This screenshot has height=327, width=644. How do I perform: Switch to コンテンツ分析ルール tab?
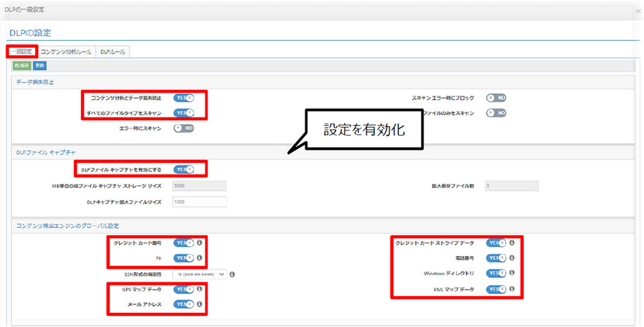pyautogui.click(x=66, y=52)
